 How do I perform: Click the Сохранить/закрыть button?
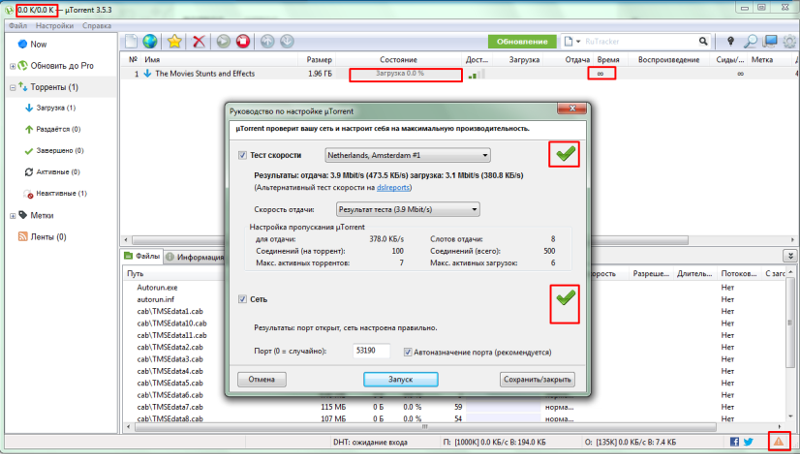(537, 380)
